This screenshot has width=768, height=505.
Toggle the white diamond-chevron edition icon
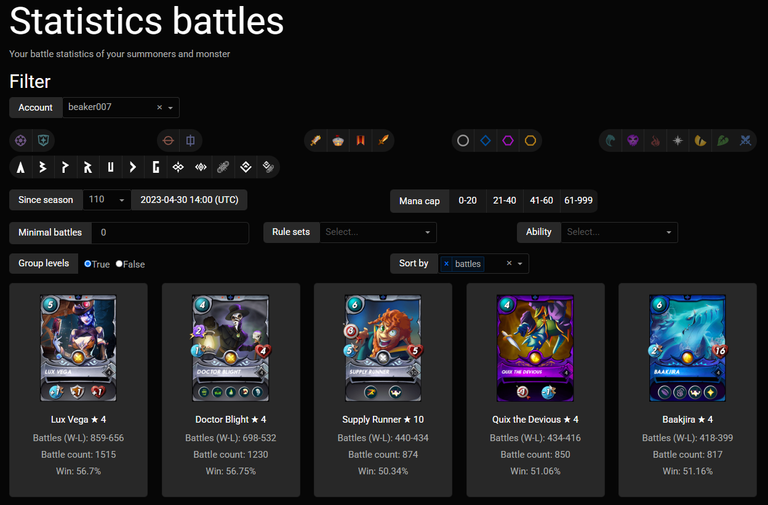coord(246,168)
